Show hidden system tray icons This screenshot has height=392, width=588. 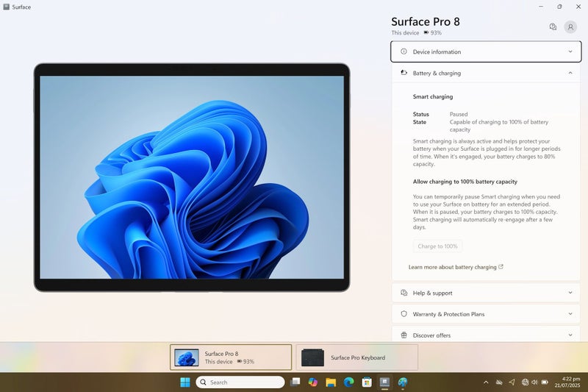click(486, 382)
